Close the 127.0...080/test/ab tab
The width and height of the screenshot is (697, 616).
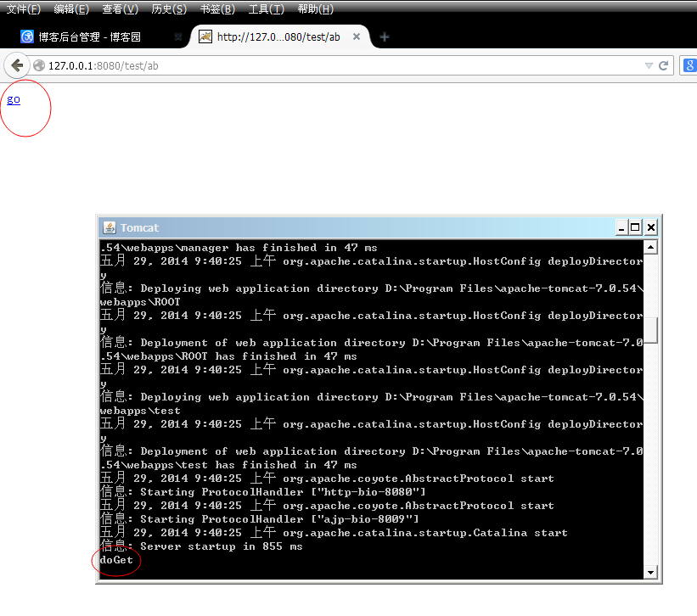[357, 36]
